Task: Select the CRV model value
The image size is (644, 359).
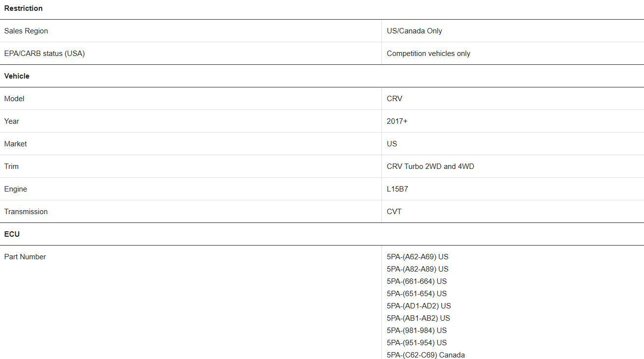Action: 395,99
